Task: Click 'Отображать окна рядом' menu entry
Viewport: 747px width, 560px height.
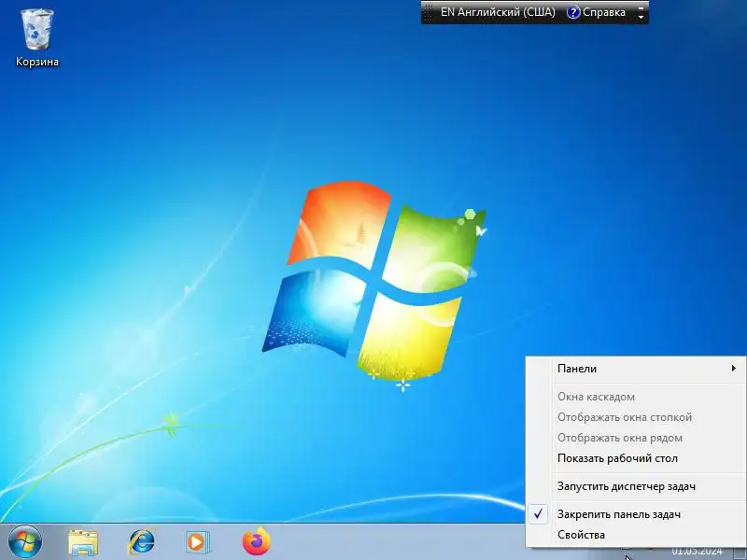Action: [636, 438]
